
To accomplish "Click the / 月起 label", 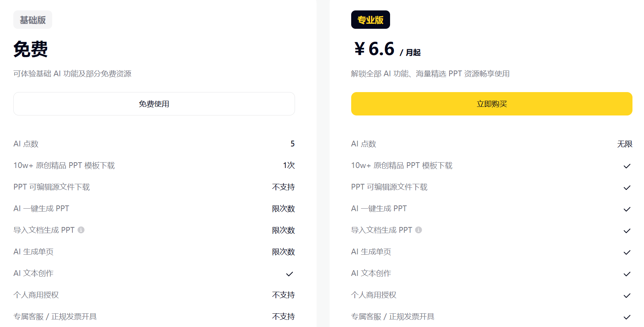I will 410,53.
